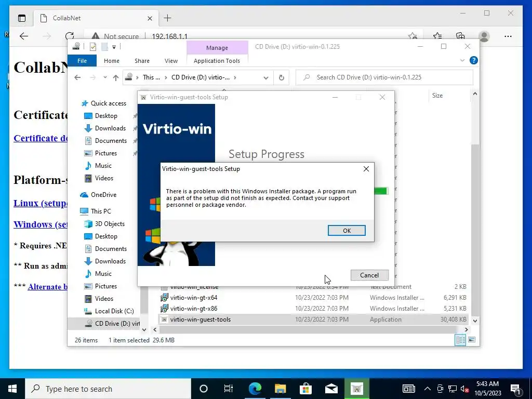Open Mail app from taskbar

(x=331, y=389)
